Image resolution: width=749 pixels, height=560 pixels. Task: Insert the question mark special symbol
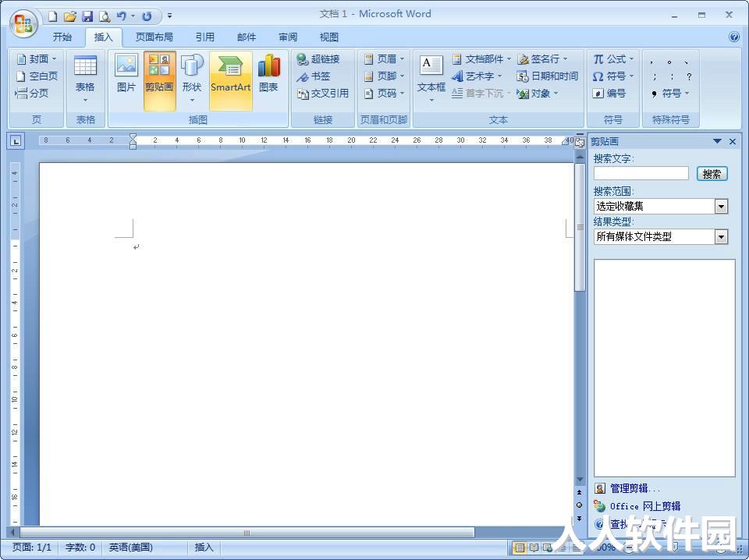pyautogui.click(x=689, y=76)
